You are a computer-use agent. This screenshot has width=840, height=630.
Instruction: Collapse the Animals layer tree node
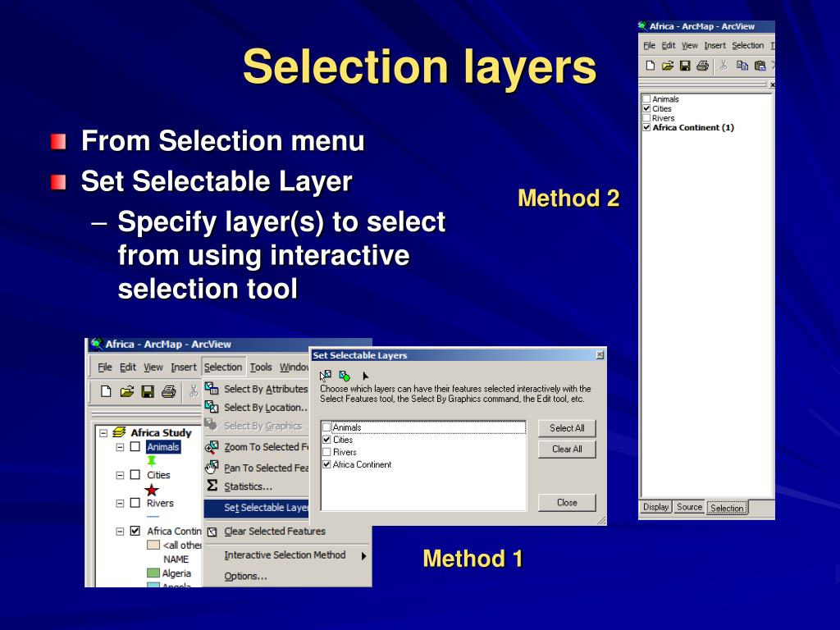(120, 447)
